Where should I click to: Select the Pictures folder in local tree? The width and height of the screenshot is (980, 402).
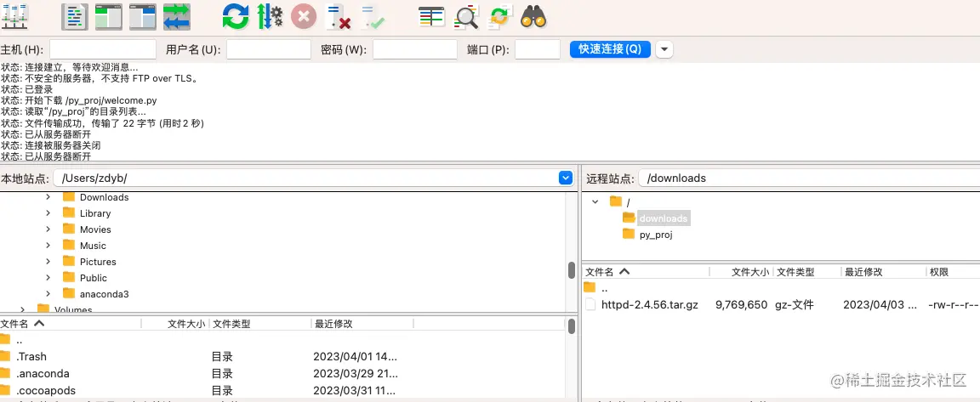tap(98, 262)
